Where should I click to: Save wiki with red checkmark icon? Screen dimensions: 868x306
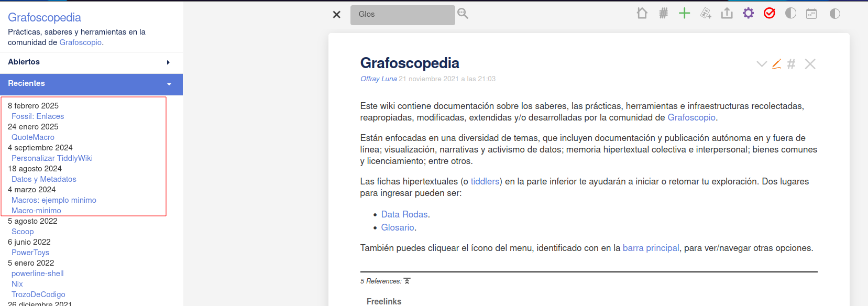[769, 13]
